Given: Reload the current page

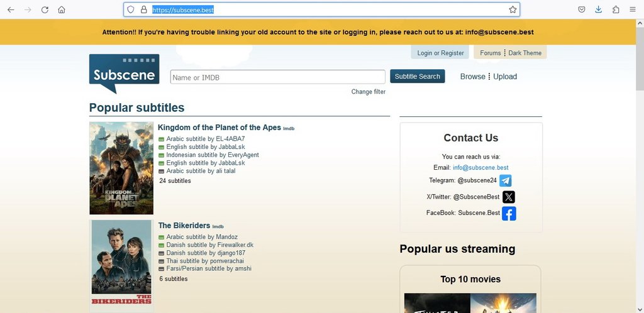Looking at the screenshot, I should (45, 10).
